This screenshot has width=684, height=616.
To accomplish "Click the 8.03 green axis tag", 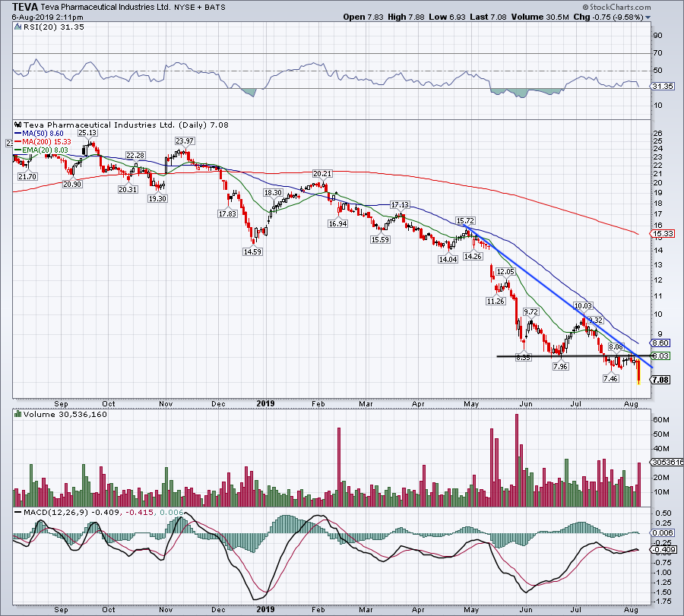I will click(x=660, y=355).
